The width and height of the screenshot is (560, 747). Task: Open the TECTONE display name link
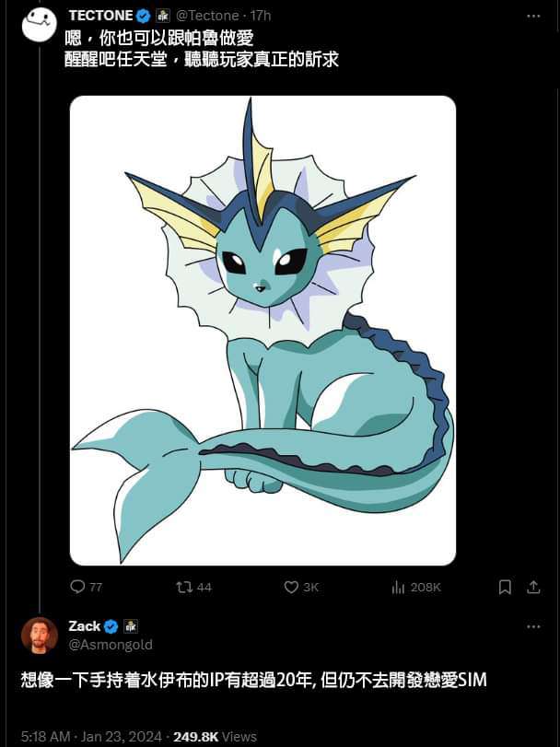click(100, 16)
